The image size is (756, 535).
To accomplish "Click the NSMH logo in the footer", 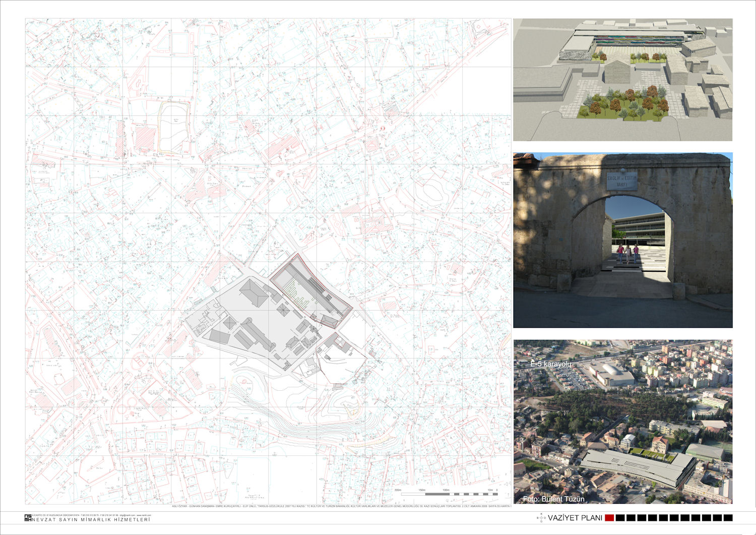I will tap(27, 517).
